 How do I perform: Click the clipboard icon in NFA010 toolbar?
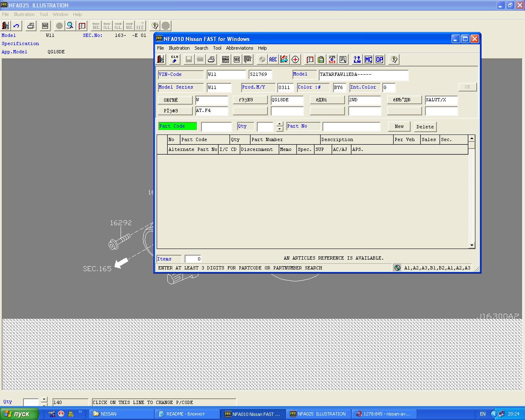point(321,59)
